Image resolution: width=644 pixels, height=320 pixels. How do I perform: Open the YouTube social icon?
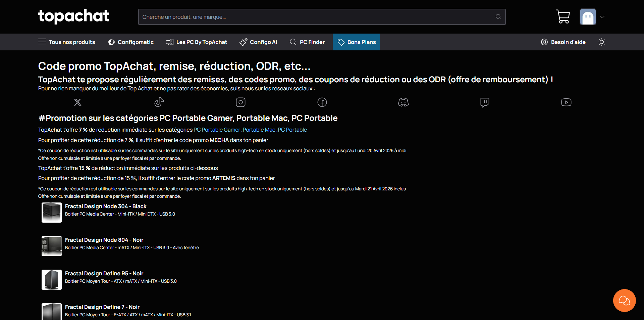coord(566,102)
